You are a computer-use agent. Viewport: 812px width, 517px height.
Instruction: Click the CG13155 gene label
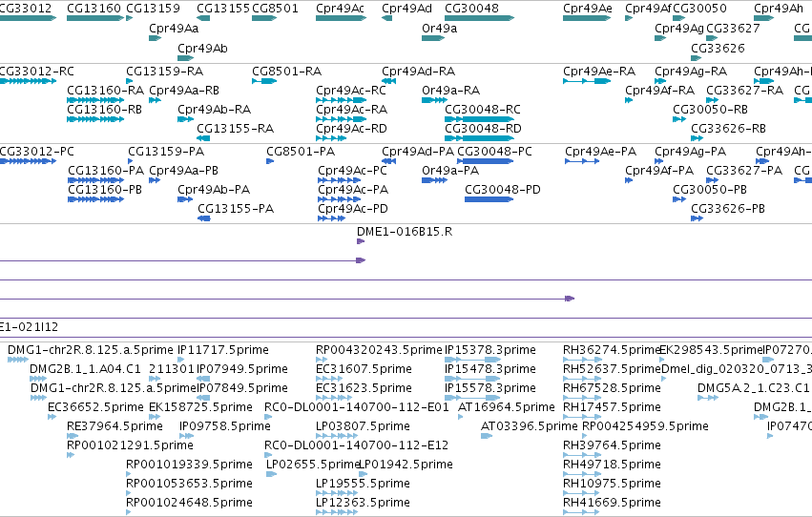[223, 9]
